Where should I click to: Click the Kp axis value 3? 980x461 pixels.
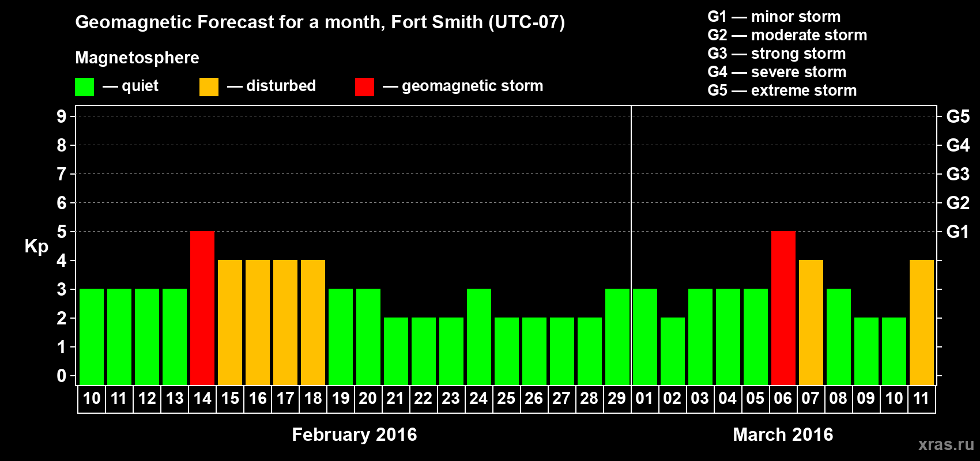(x=62, y=289)
